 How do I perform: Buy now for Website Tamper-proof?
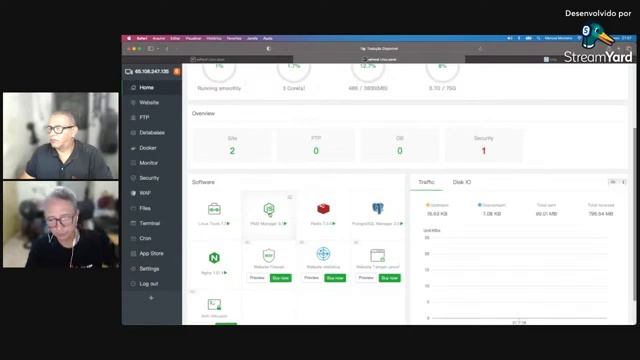[390, 278]
